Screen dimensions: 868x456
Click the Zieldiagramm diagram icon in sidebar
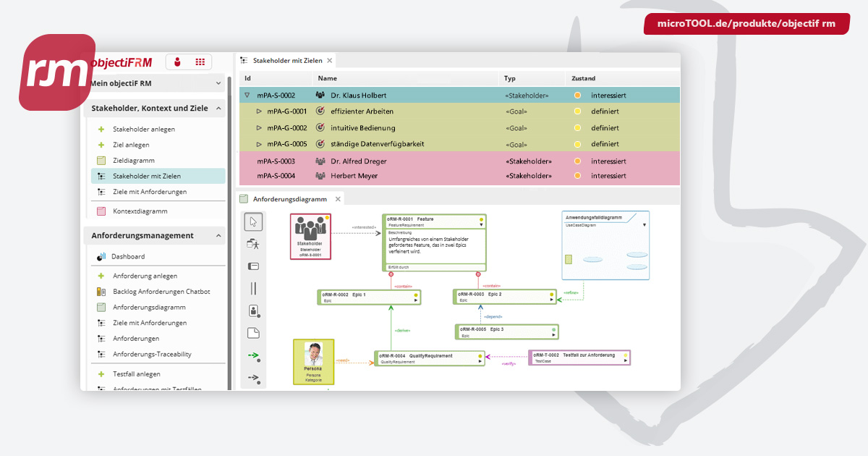(101, 161)
